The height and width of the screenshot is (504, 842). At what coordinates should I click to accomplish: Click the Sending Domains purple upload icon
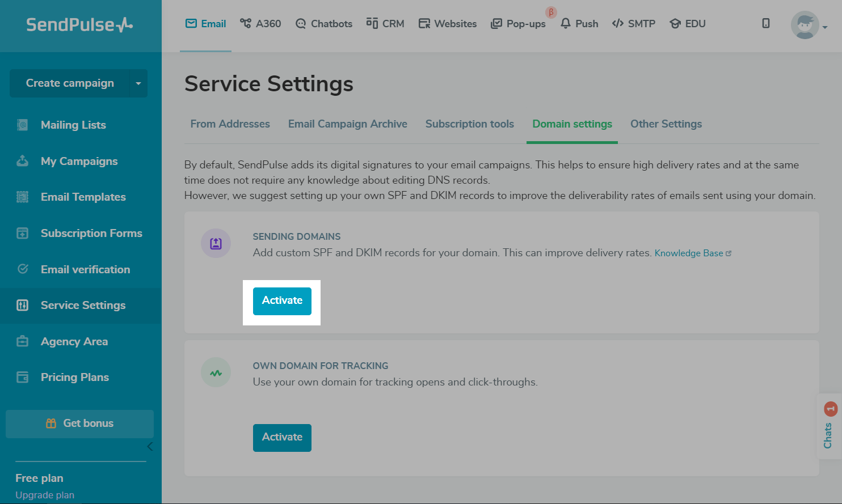pos(216,243)
